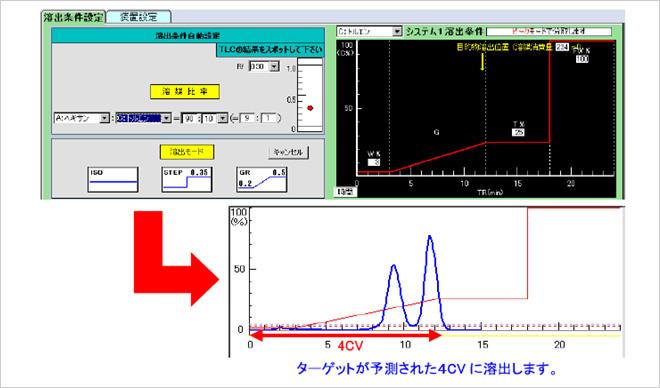Click the G label on the gradient graph
660x388 pixels.
436,133
